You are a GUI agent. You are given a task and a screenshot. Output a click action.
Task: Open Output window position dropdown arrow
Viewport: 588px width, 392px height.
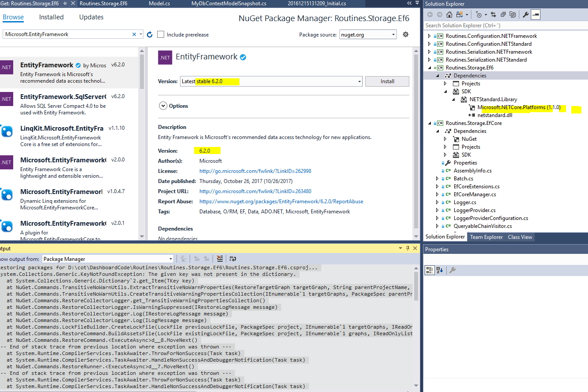point(401,249)
